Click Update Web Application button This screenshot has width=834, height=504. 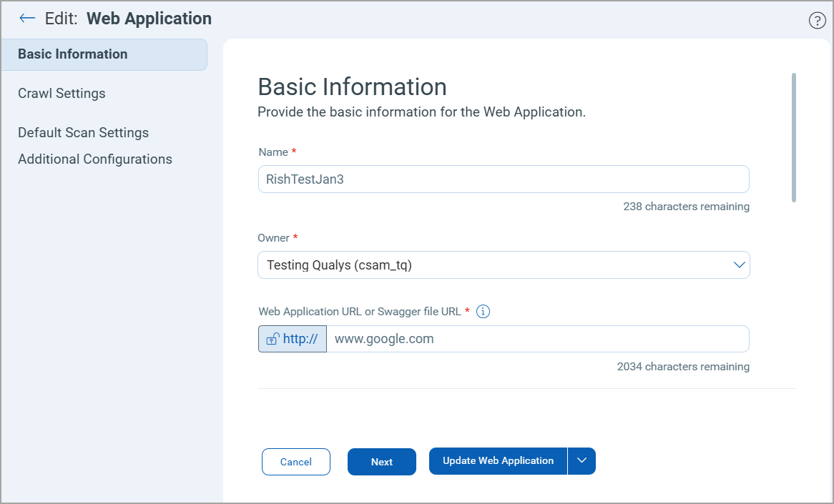499,461
